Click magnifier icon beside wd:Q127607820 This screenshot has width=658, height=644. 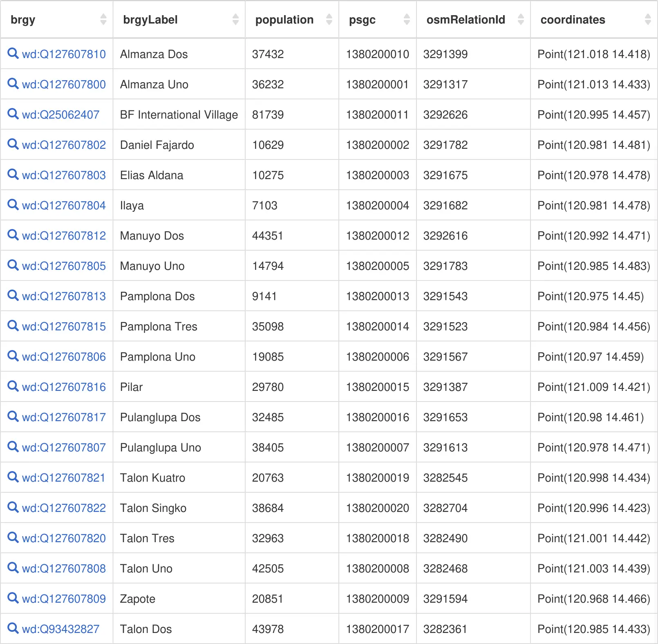tap(13, 537)
